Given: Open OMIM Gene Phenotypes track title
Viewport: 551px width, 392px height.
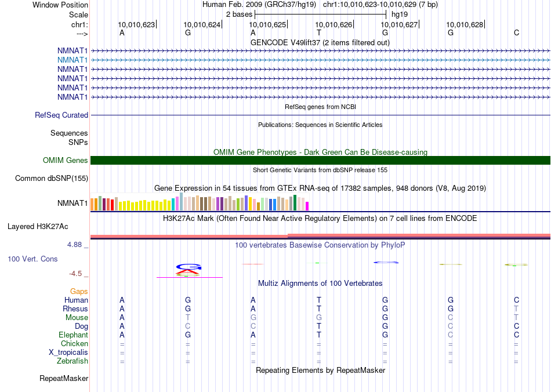Looking at the screenshot, I should tap(320, 152).
